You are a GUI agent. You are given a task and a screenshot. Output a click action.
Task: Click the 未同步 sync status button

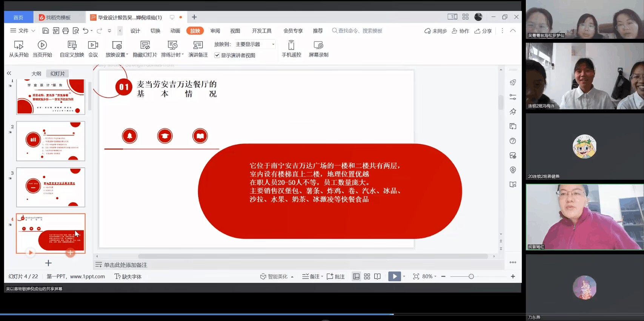[435, 31]
